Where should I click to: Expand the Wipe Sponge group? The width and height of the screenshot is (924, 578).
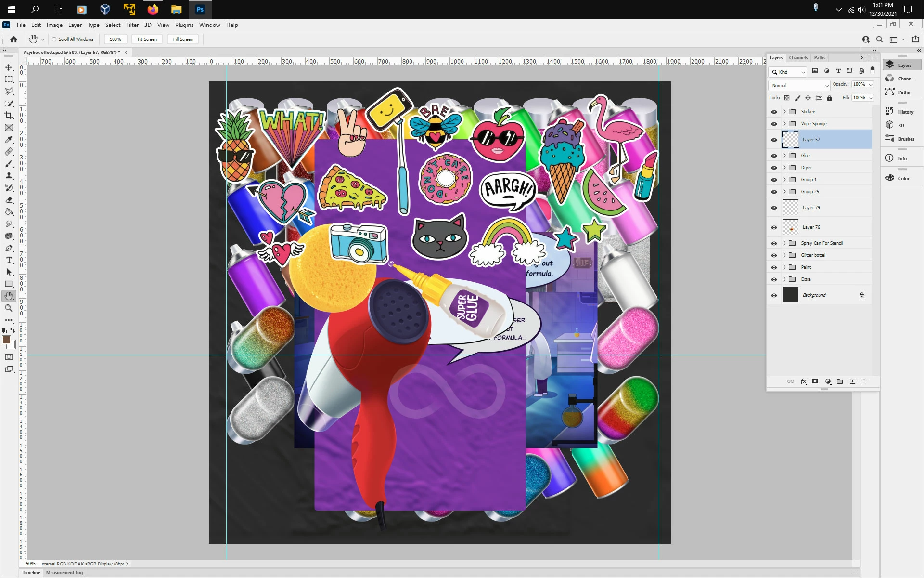[784, 124]
